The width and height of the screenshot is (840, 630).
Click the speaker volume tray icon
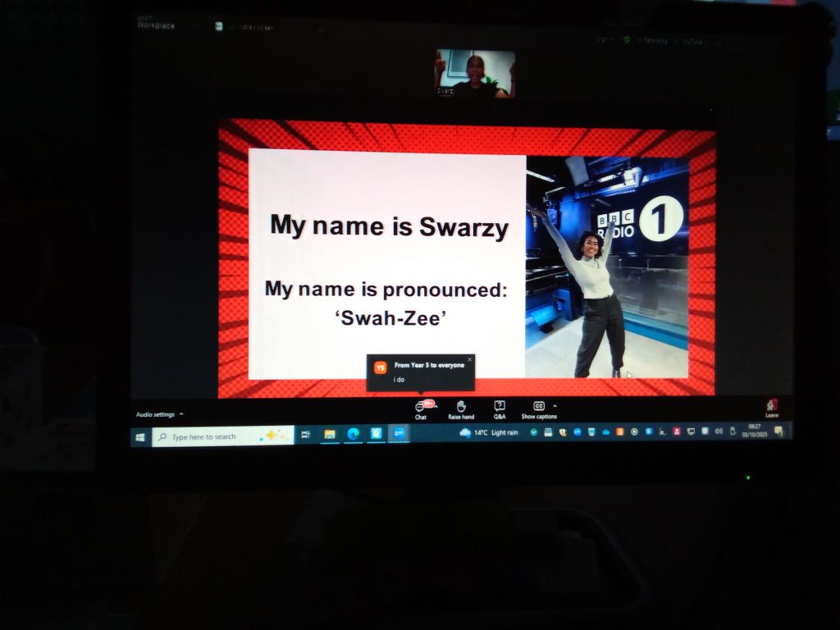719,431
